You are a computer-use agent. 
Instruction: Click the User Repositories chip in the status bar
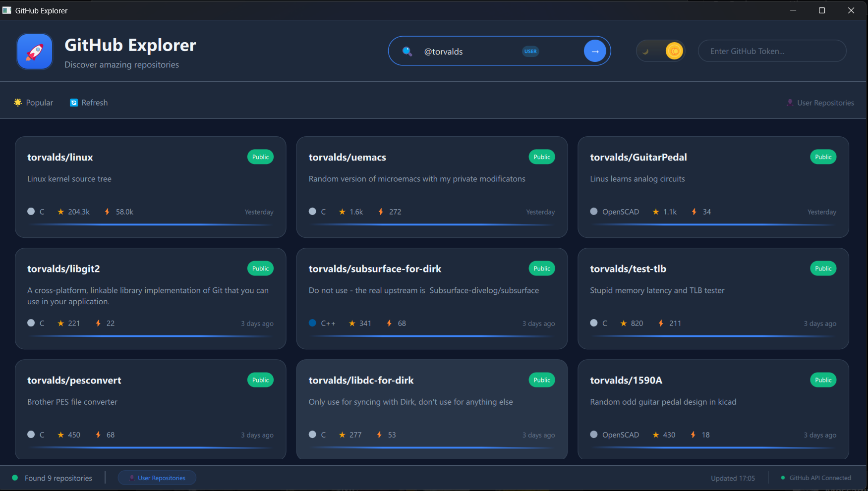(x=157, y=478)
